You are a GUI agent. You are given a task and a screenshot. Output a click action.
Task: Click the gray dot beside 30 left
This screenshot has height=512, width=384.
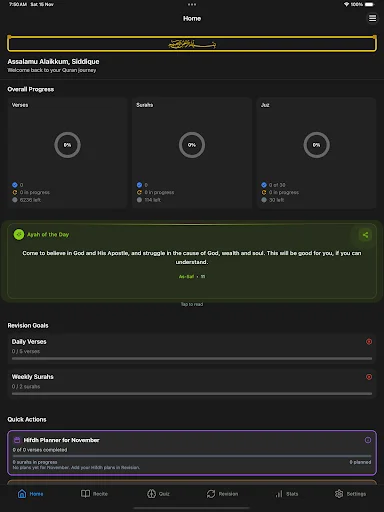click(x=264, y=200)
